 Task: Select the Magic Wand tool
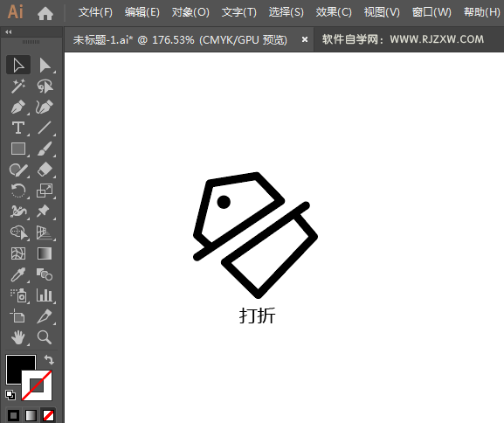(x=18, y=87)
